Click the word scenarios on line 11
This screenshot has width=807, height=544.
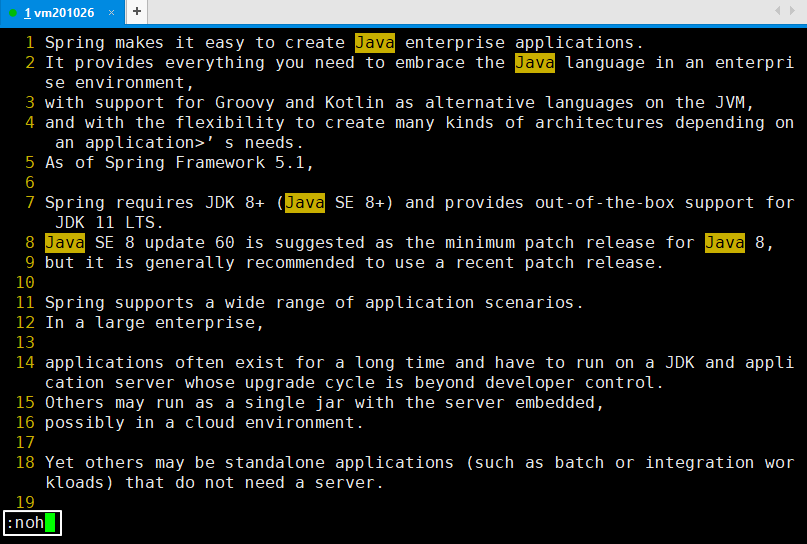click(530, 303)
